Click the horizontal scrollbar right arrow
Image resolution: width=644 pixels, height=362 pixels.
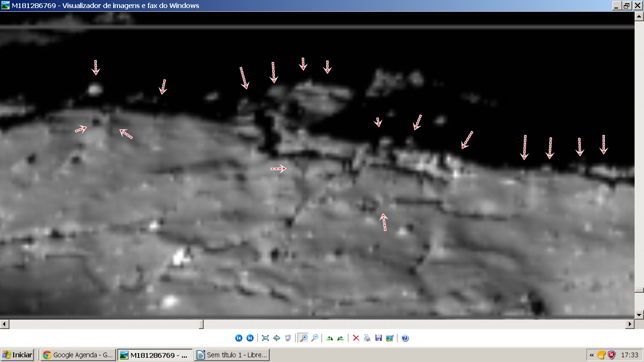click(630, 324)
